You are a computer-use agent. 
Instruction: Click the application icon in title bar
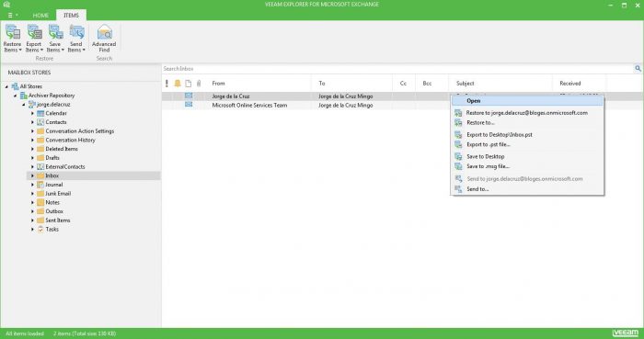point(6,5)
